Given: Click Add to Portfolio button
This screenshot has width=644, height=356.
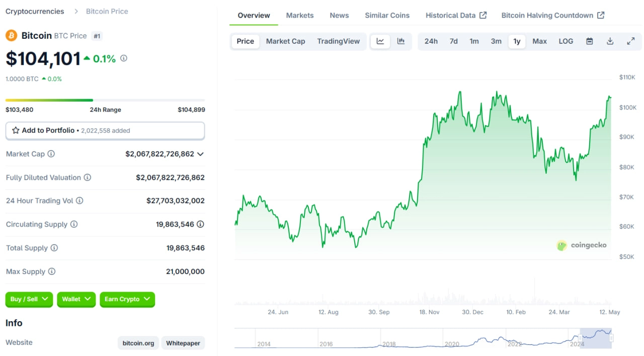Looking at the screenshot, I should coord(105,130).
